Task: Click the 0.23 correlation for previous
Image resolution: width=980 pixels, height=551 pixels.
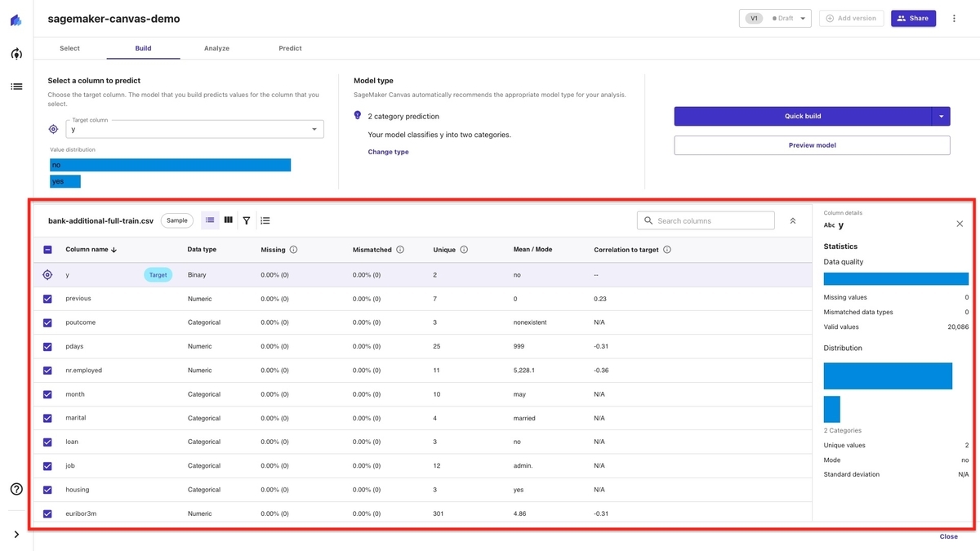Action: (x=599, y=299)
